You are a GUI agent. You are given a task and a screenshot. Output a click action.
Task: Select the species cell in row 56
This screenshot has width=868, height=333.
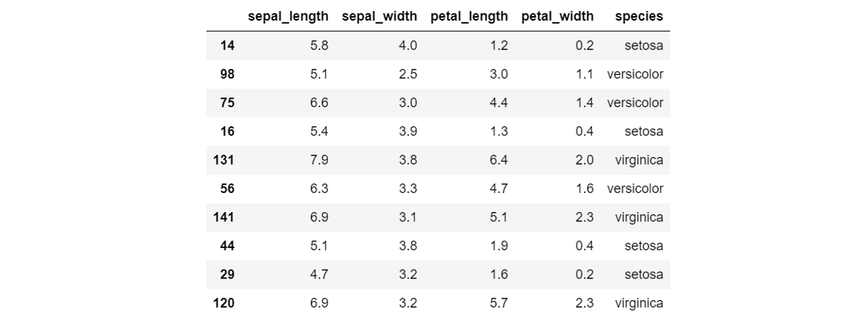coord(635,188)
